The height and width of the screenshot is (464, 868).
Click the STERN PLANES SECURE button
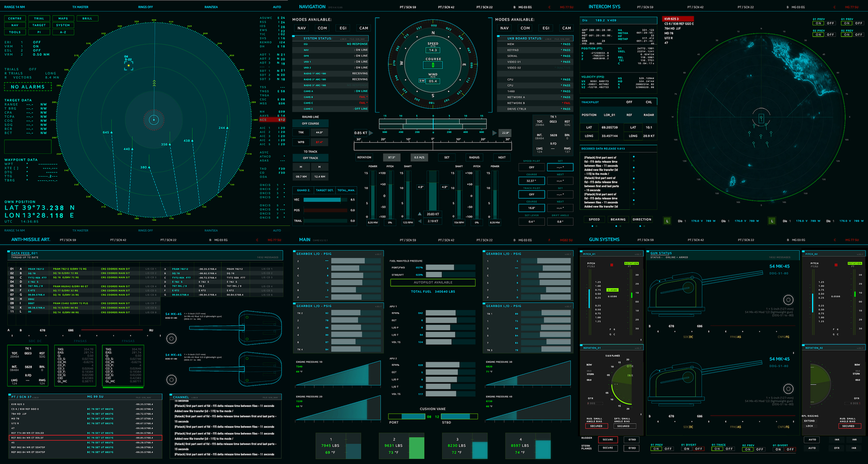[x=608, y=448]
